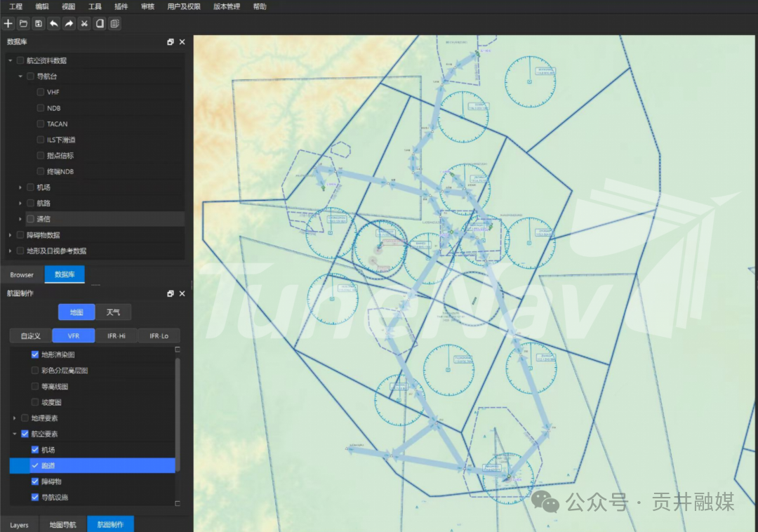The image size is (758, 532).
Task: Collapse the 航空要素 layer group
Action: point(15,434)
